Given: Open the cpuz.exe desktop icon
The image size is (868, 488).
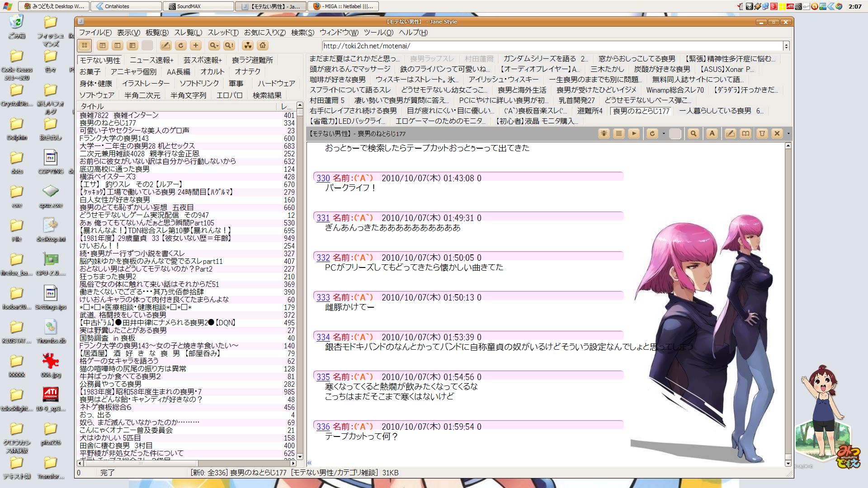Looking at the screenshot, I should click(51, 196).
